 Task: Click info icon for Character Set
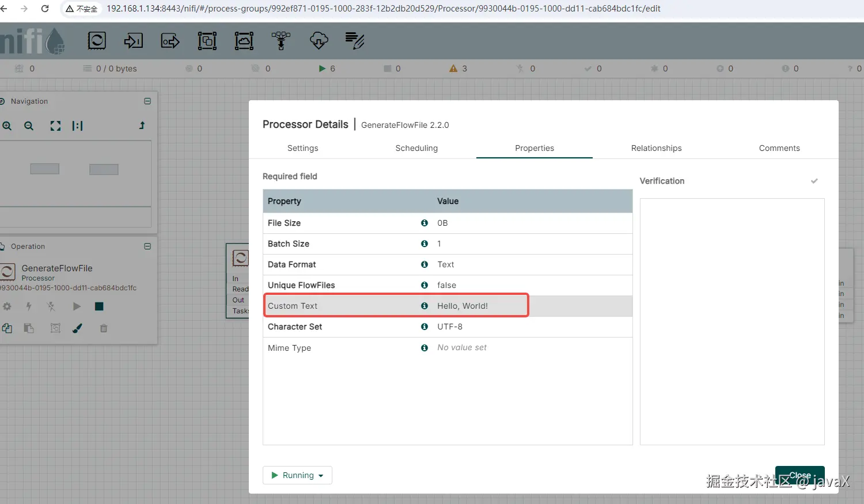(425, 327)
